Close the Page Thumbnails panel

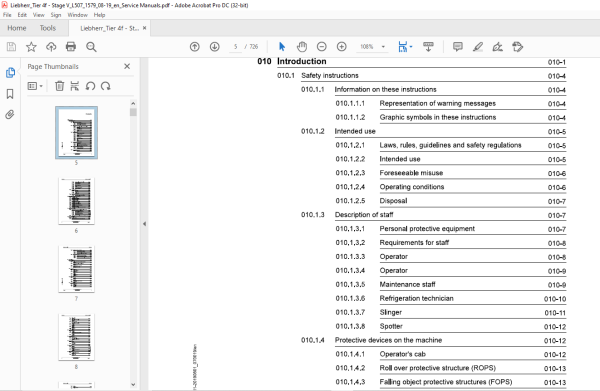(x=127, y=66)
